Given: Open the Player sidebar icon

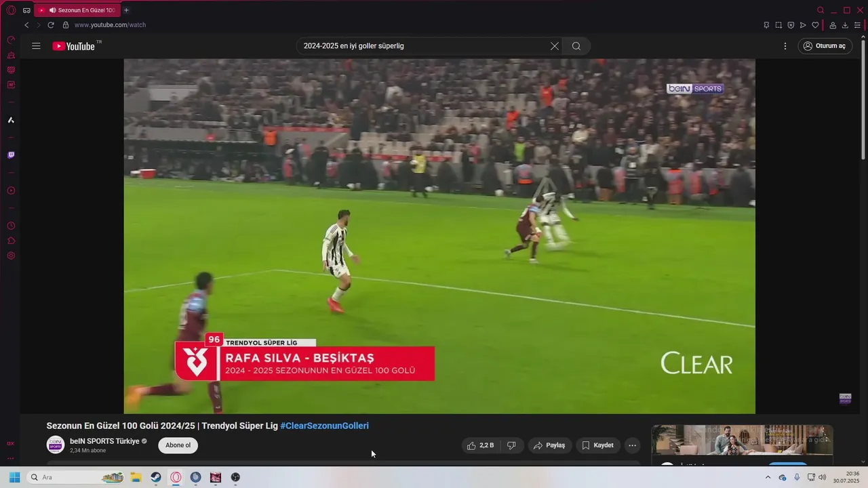Looking at the screenshot, I should [11, 190].
